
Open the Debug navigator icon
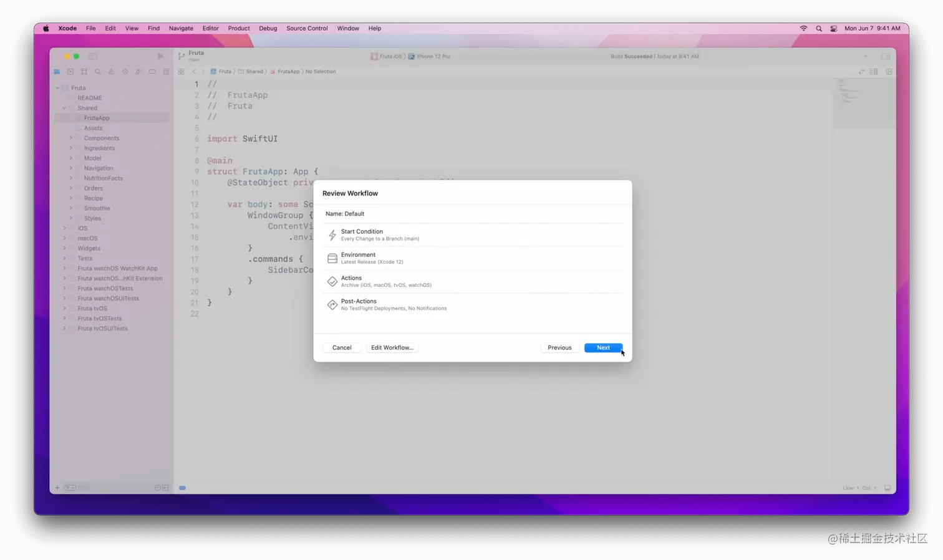click(138, 72)
